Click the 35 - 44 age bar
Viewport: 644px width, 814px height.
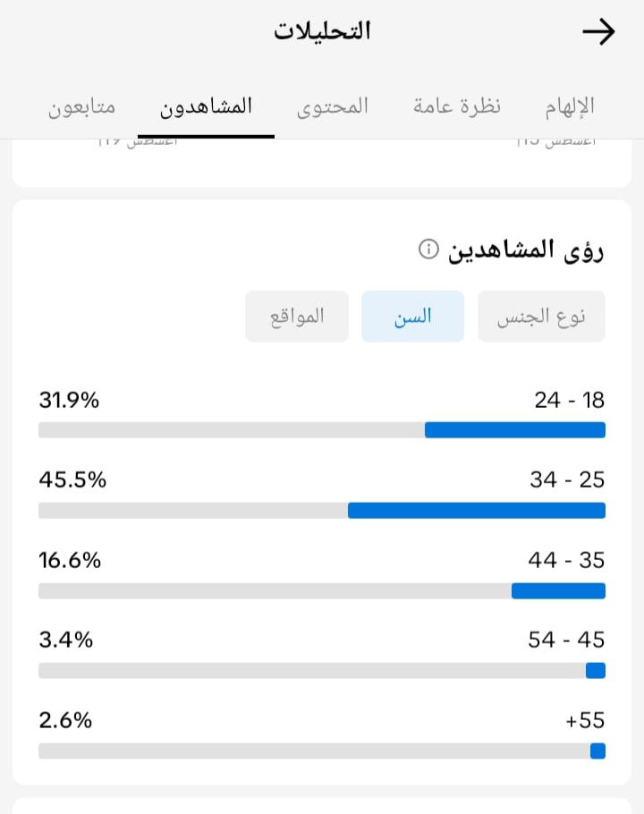[322, 590]
